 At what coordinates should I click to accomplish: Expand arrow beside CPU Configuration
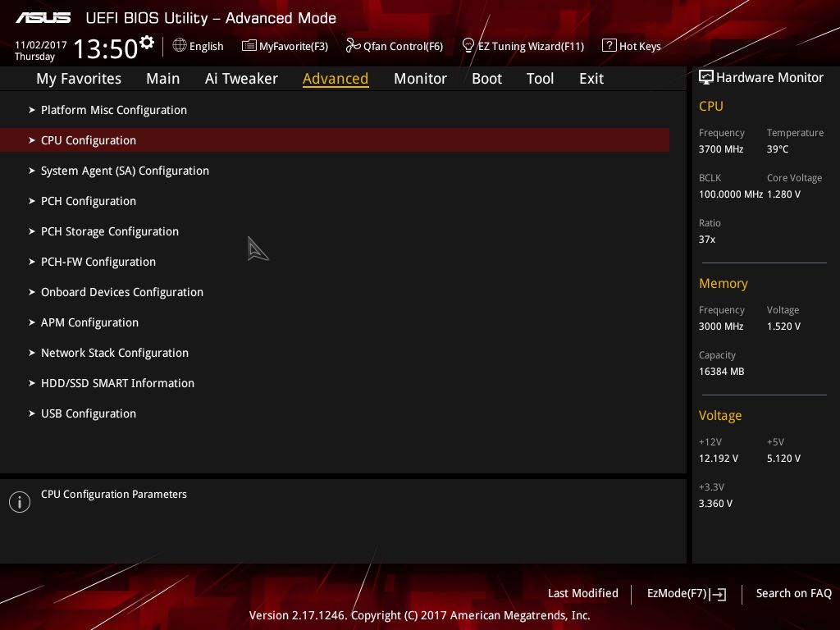(x=32, y=140)
